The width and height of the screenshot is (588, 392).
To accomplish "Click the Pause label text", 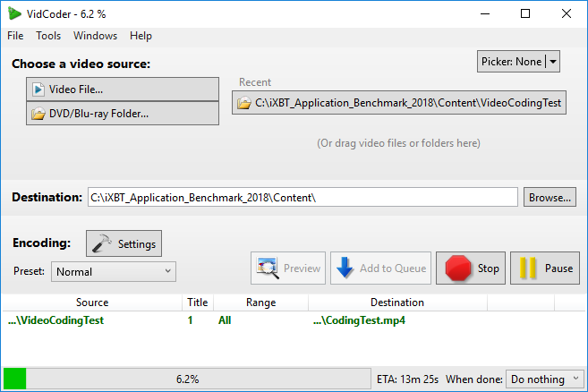I will pyautogui.click(x=558, y=268).
